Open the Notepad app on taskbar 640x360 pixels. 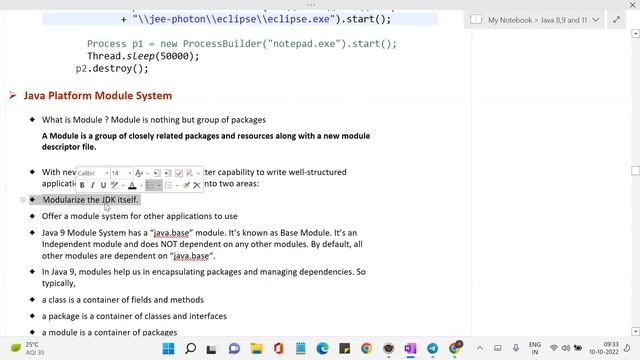pos(300,349)
